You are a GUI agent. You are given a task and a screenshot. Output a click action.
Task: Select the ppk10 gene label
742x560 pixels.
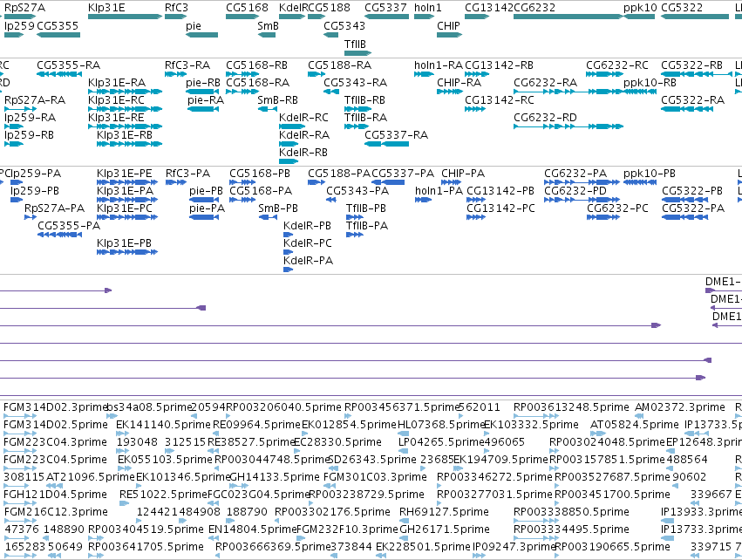point(640,8)
